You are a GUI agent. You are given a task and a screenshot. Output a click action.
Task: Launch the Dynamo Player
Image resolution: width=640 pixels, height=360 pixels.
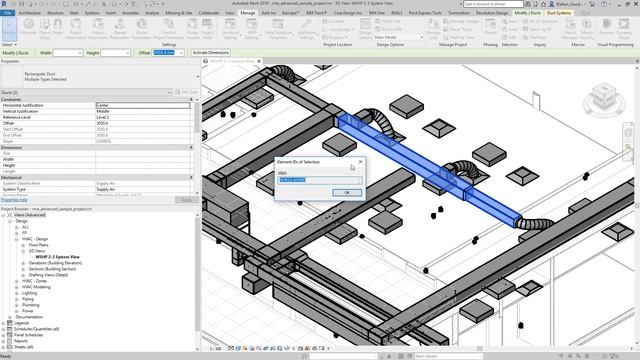(624, 28)
